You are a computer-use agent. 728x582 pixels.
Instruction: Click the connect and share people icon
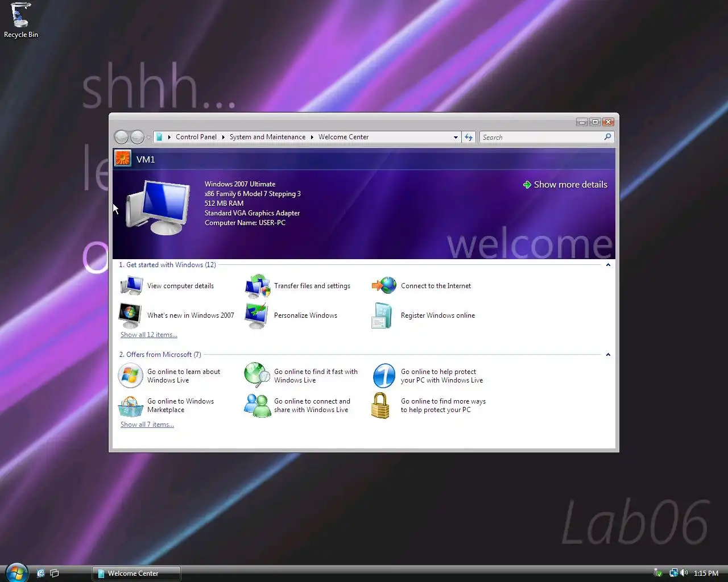tap(258, 406)
